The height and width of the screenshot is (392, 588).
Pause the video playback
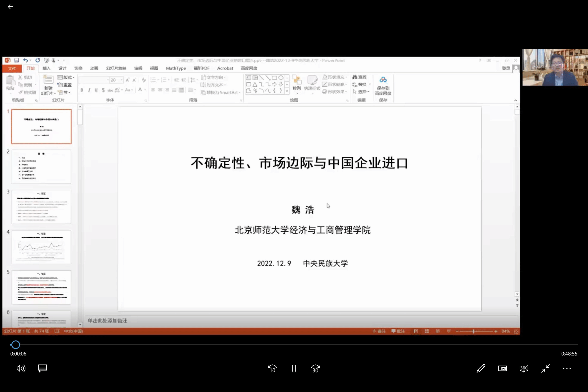(294, 368)
